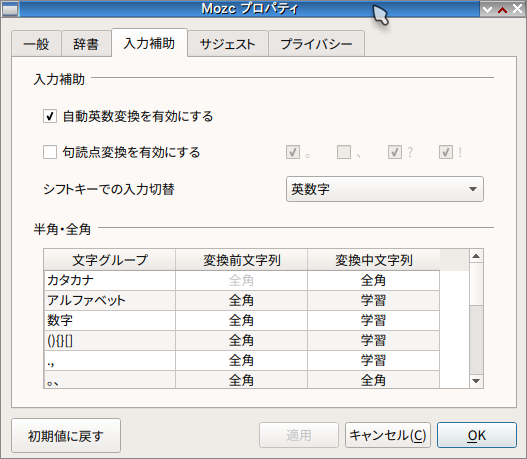
Task: Switch to the 辞書 tab
Action: [x=86, y=44]
